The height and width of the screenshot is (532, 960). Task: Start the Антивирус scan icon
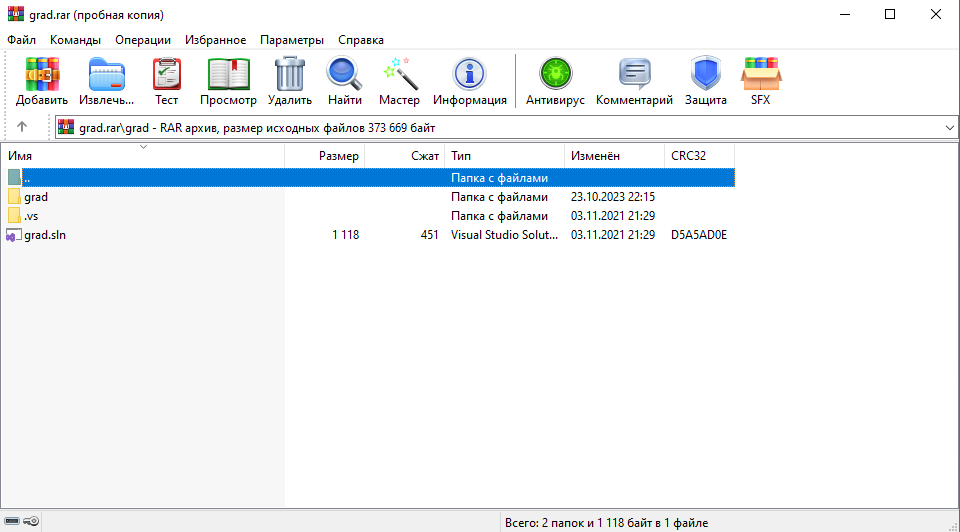pyautogui.click(x=555, y=75)
